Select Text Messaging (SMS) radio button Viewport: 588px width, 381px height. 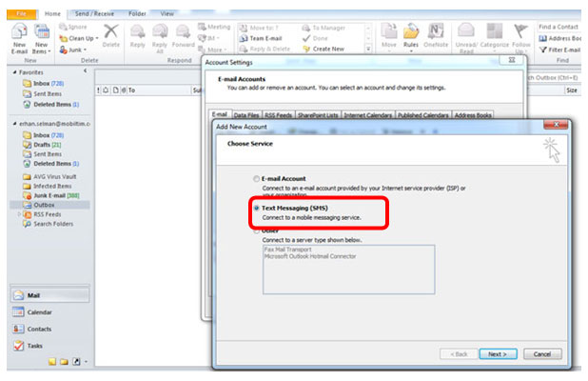(x=257, y=208)
